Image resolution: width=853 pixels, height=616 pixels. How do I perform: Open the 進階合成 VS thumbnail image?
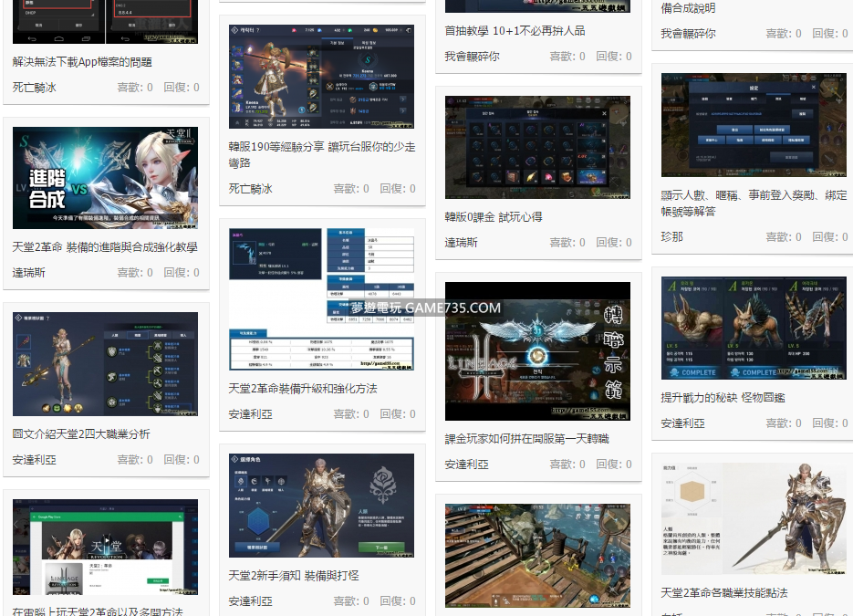[x=106, y=178]
